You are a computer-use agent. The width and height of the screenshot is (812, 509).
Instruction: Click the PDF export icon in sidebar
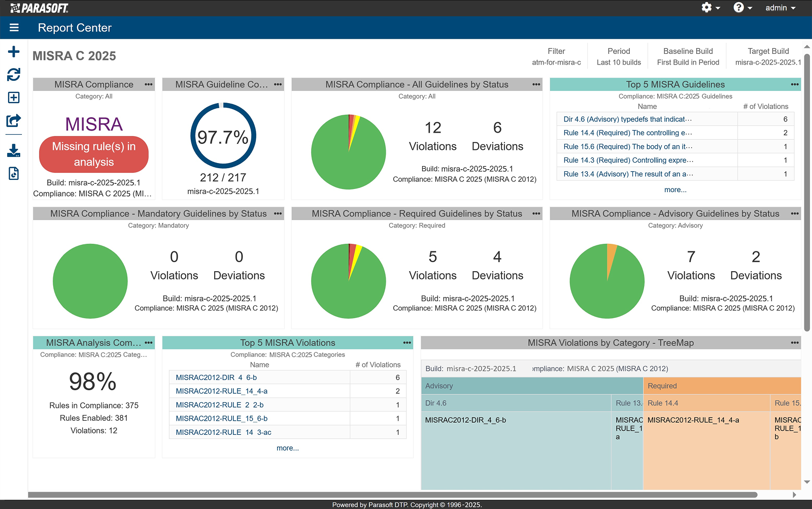pyautogui.click(x=14, y=173)
